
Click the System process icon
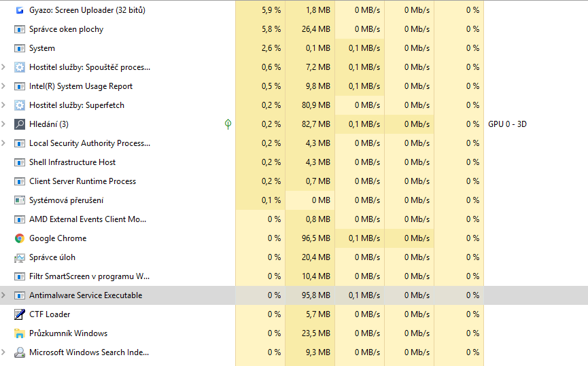coord(20,48)
